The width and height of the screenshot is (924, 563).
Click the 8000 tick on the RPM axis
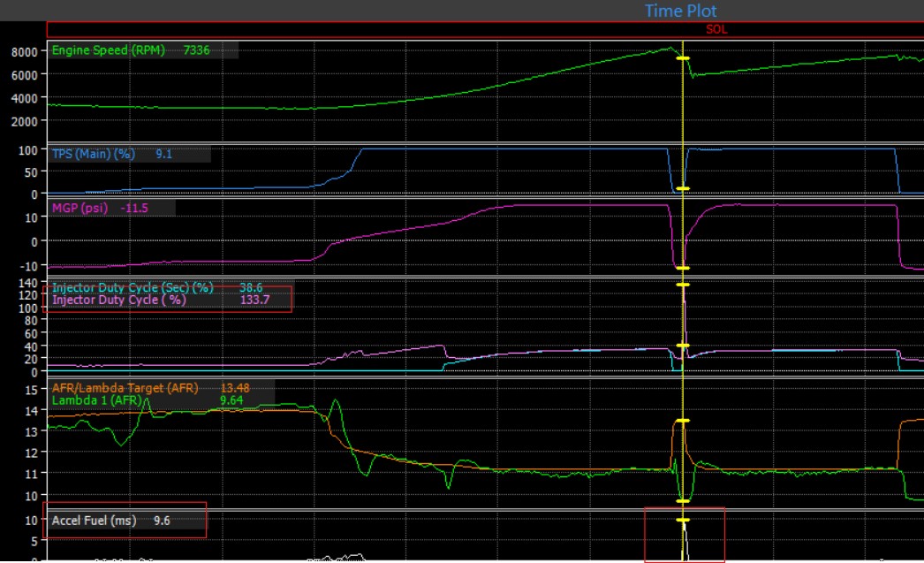(x=24, y=52)
